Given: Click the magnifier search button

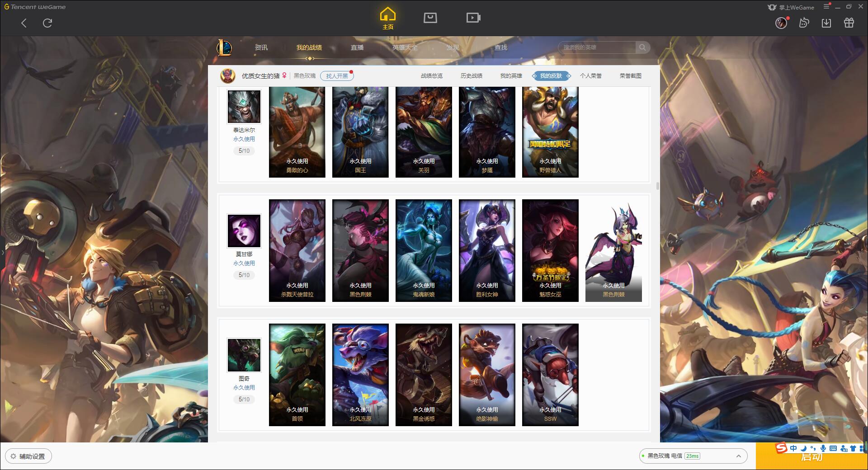Looking at the screenshot, I should point(642,47).
